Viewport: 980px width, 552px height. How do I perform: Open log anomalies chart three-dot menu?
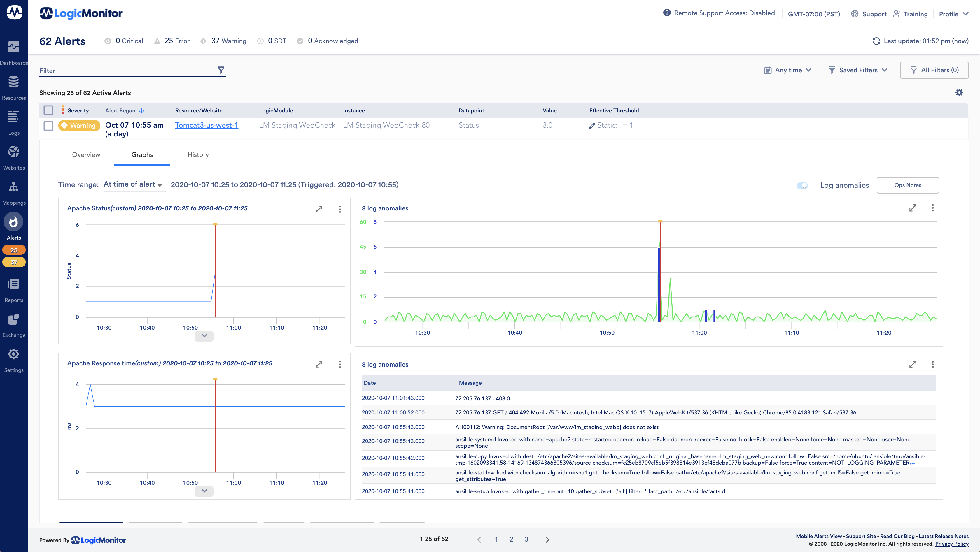932,208
